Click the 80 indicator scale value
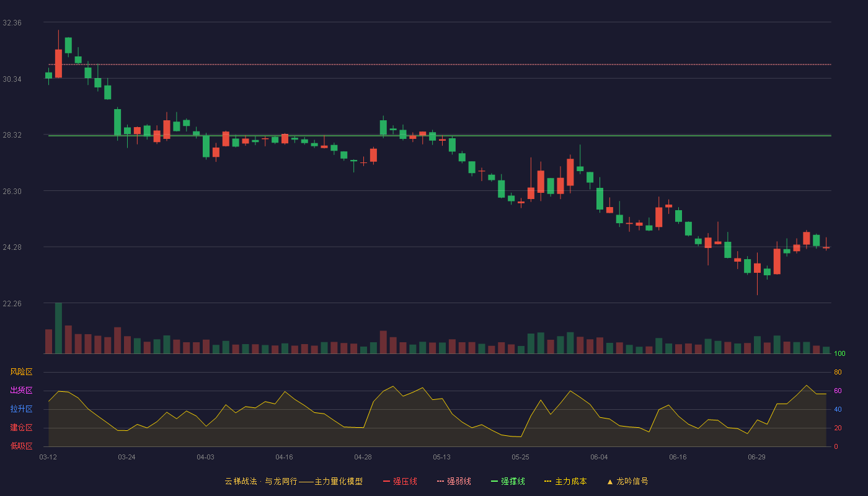Screen dimensions: 868x496 [838, 372]
